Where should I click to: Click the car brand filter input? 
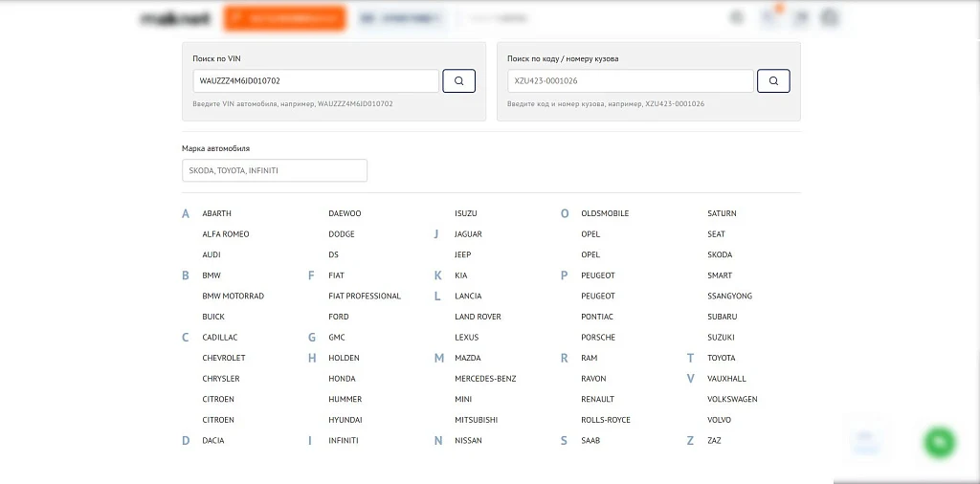click(275, 170)
